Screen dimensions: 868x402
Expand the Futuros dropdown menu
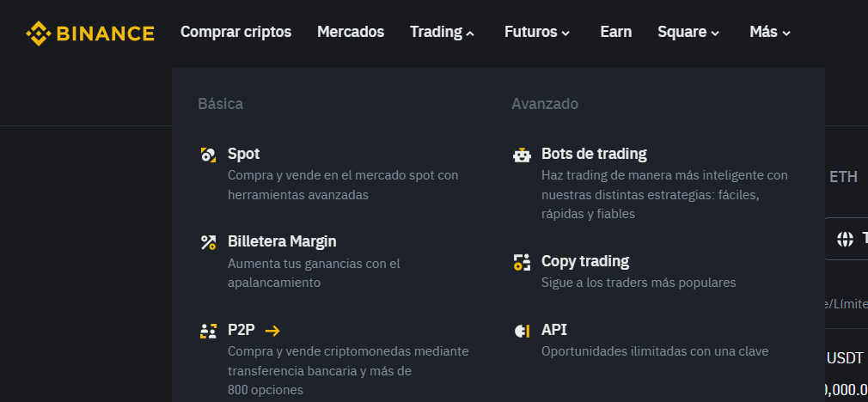[x=536, y=33]
